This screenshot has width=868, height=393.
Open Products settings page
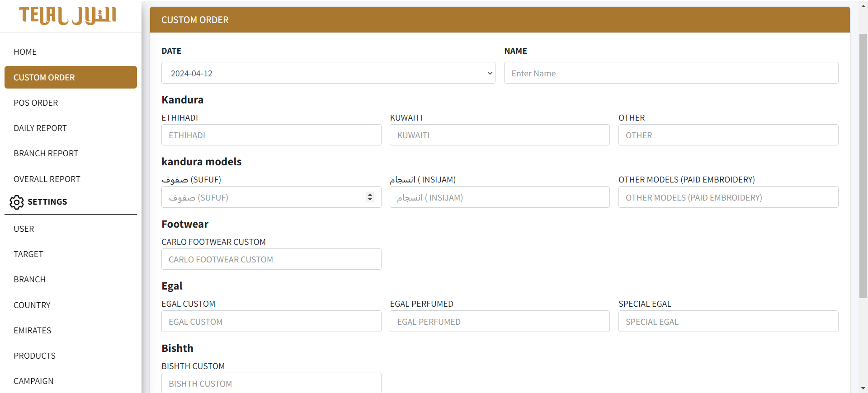click(34, 356)
